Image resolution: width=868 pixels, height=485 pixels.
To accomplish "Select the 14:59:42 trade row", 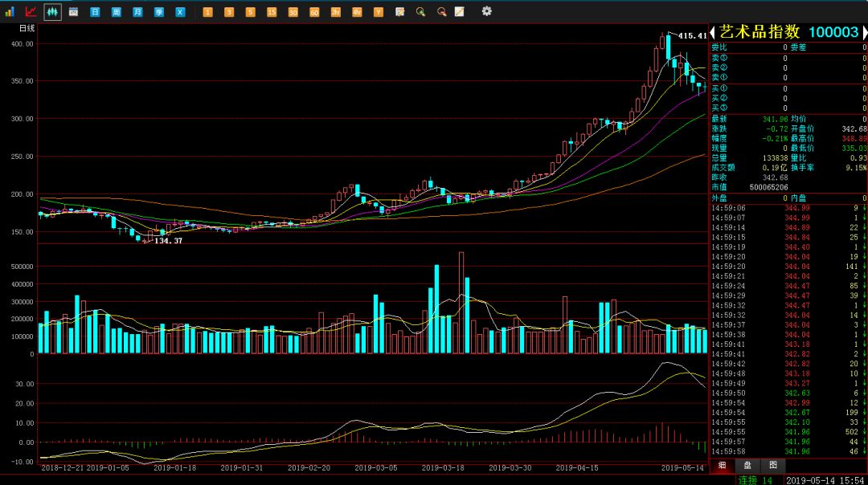I will (788, 364).
